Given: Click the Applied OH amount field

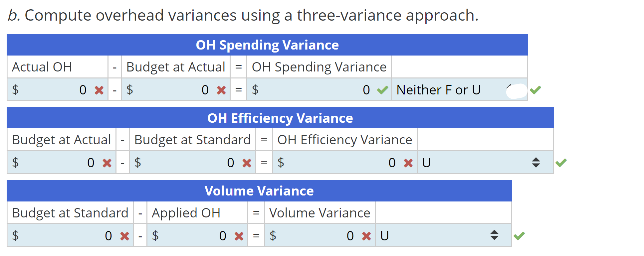Looking at the screenshot, I should point(193,235).
